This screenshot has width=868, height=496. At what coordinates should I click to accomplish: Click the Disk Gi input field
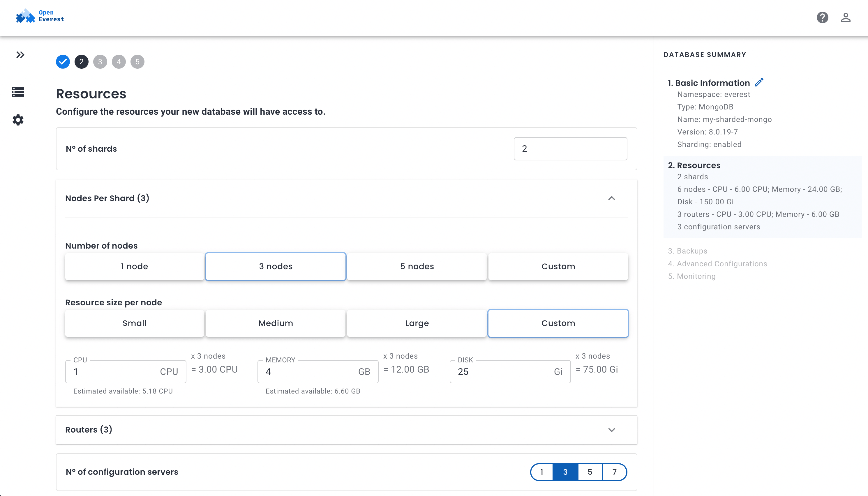[510, 372]
